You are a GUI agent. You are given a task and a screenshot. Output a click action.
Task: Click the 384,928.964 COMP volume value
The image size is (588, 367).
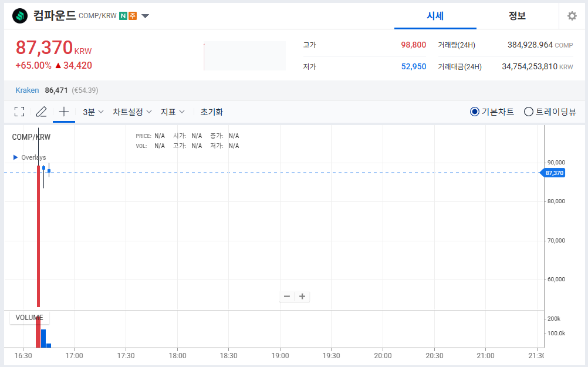540,45
